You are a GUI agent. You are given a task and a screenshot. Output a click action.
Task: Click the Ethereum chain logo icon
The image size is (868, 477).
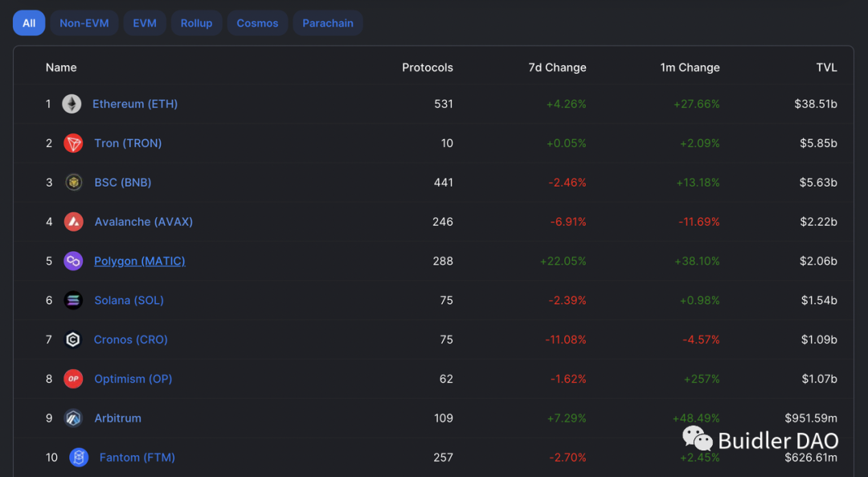pos(72,104)
